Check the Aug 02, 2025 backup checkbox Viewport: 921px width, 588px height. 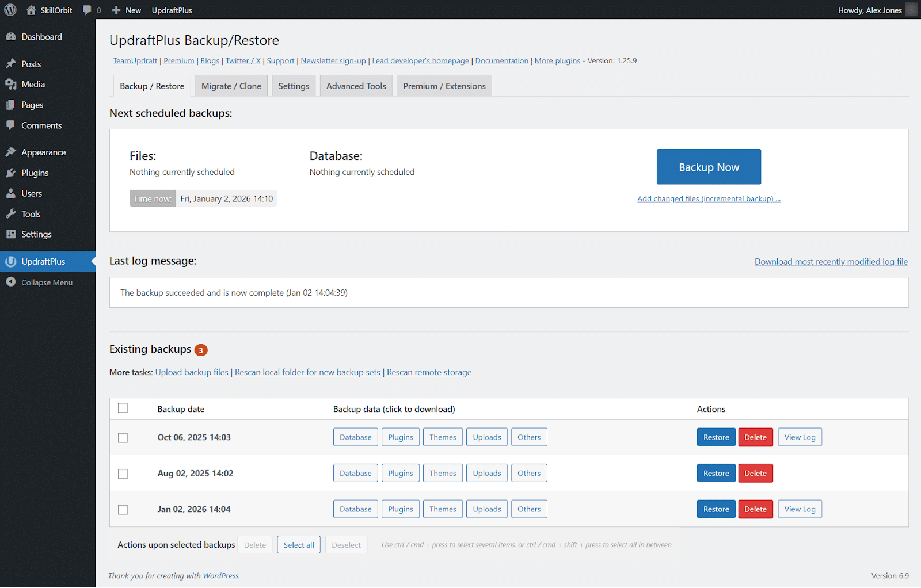click(x=123, y=474)
